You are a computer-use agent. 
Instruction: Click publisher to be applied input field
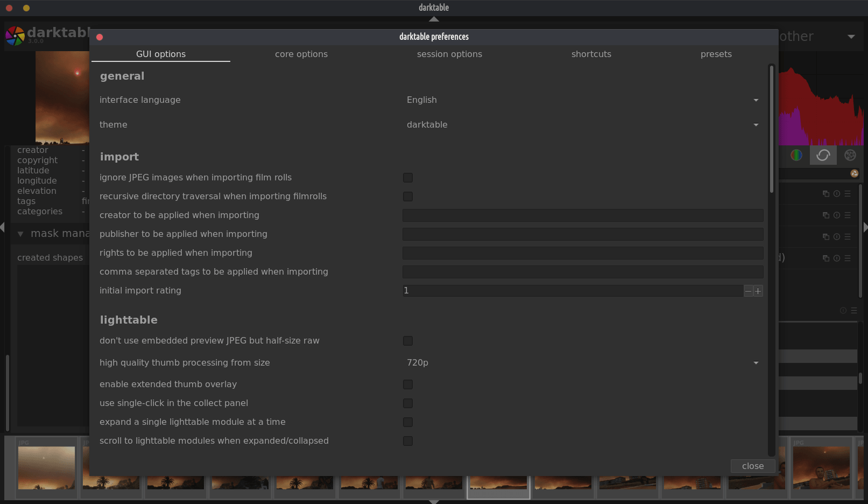[x=583, y=234]
